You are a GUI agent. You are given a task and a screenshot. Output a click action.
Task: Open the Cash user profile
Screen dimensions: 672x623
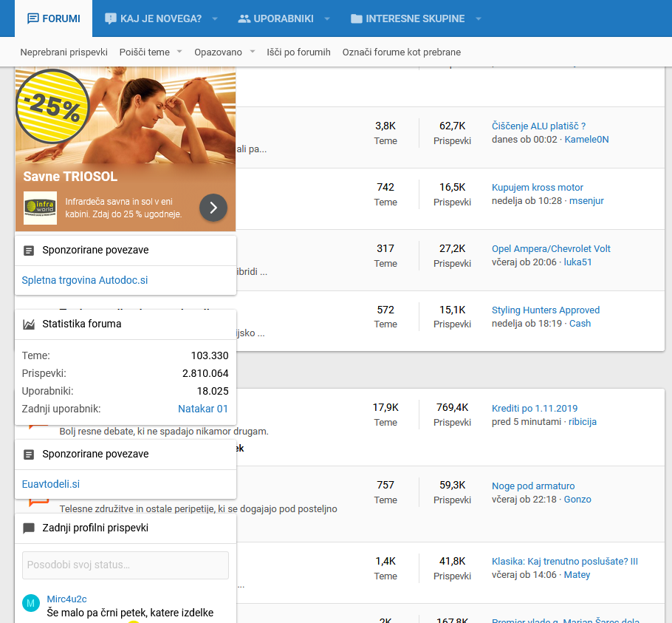pyautogui.click(x=580, y=323)
